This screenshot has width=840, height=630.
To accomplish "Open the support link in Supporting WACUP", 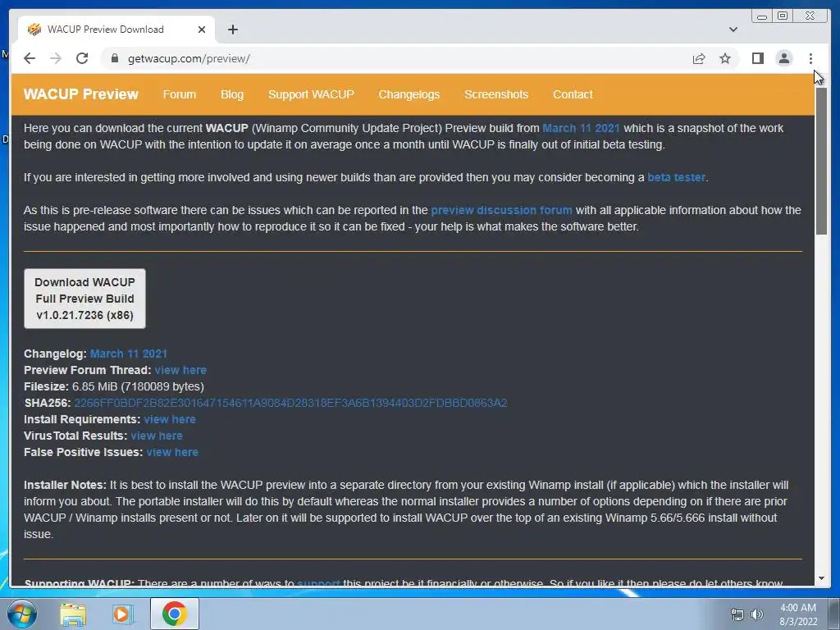I will pos(319,583).
